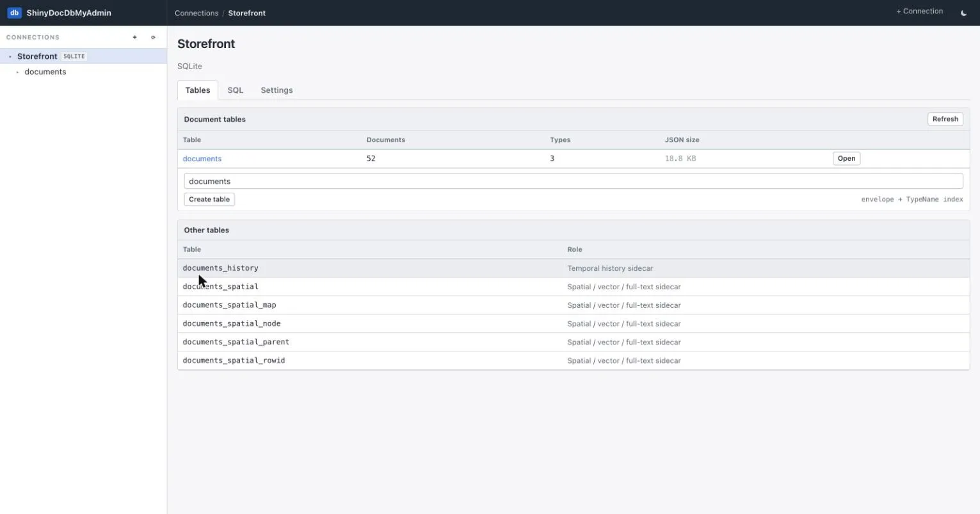
Task: Click the 52 documents count cell
Action: tap(371, 158)
